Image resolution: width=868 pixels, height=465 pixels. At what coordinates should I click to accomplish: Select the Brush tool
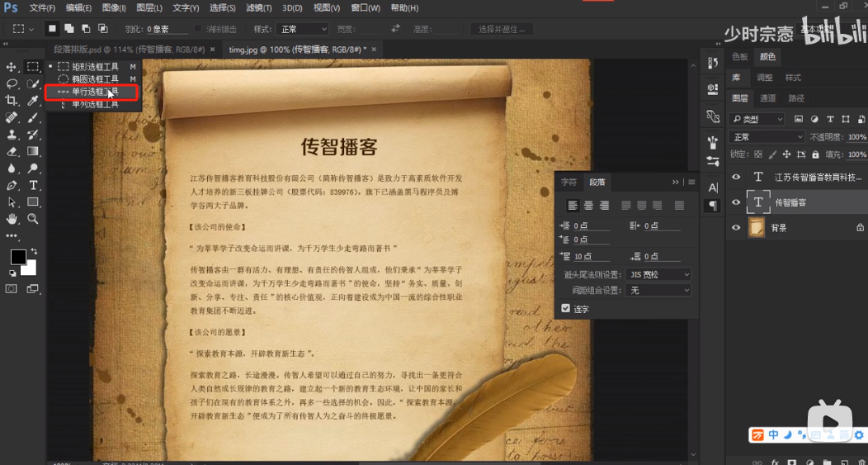click(33, 117)
